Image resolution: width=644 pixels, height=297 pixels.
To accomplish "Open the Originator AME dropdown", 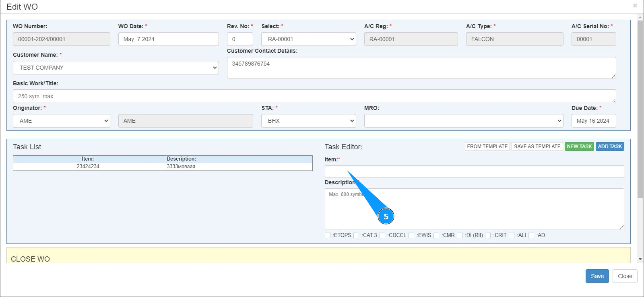I will point(61,121).
